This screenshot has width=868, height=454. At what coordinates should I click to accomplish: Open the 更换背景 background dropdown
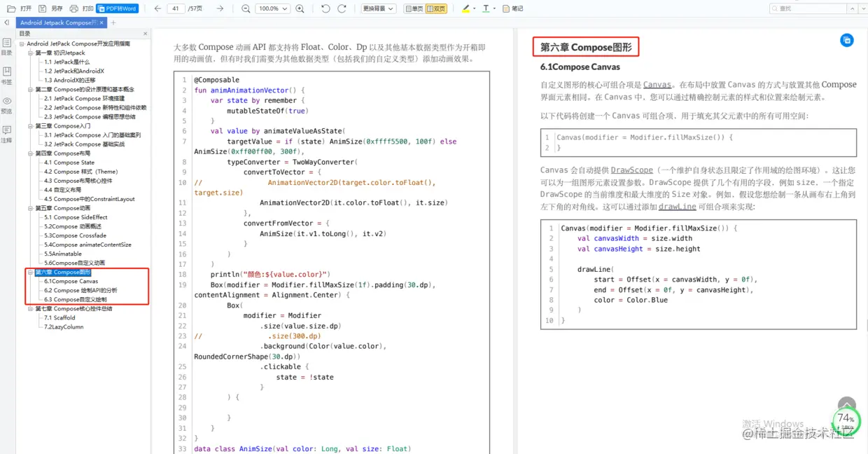pos(379,8)
